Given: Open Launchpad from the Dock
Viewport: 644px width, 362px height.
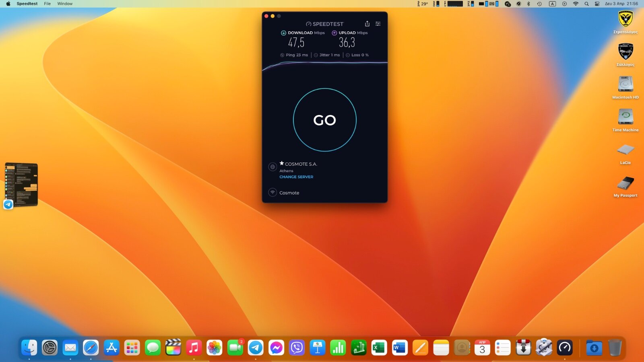Looking at the screenshot, I should pyautogui.click(x=132, y=348).
